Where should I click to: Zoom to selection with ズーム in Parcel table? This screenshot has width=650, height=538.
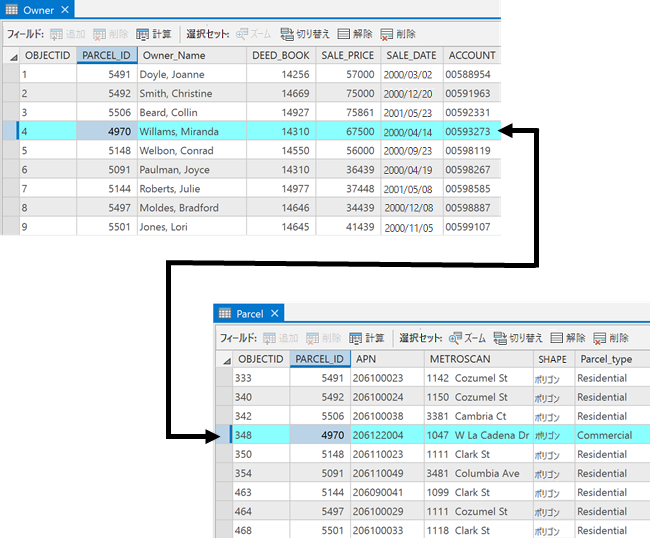455,338
